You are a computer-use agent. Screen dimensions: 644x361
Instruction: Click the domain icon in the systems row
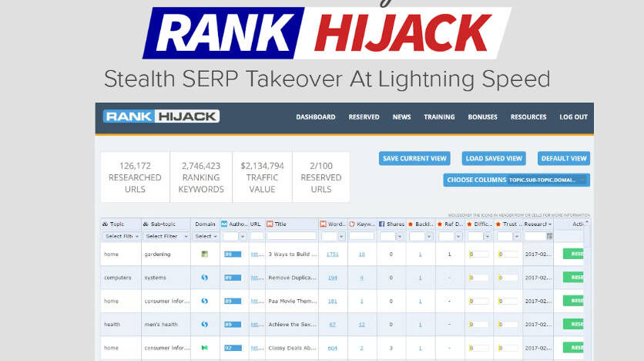coord(205,278)
